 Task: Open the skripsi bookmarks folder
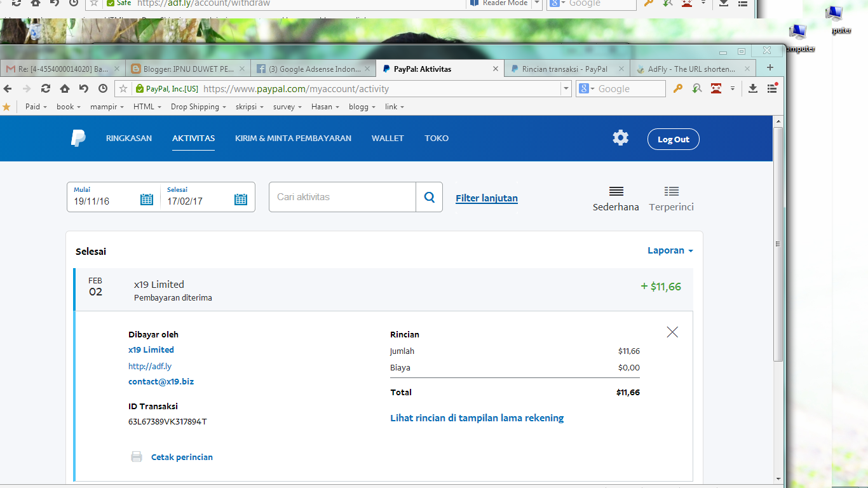[x=250, y=107]
